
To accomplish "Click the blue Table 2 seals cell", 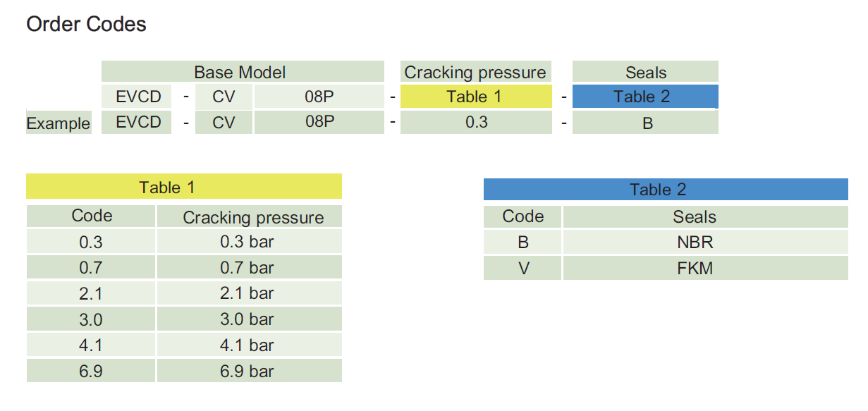I will point(644,97).
